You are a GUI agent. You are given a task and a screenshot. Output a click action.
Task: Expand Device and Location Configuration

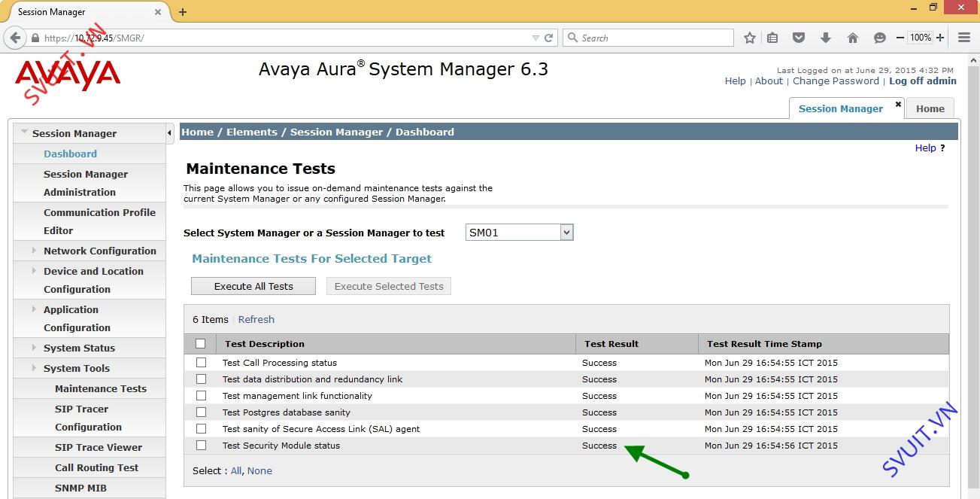[x=35, y=271]
